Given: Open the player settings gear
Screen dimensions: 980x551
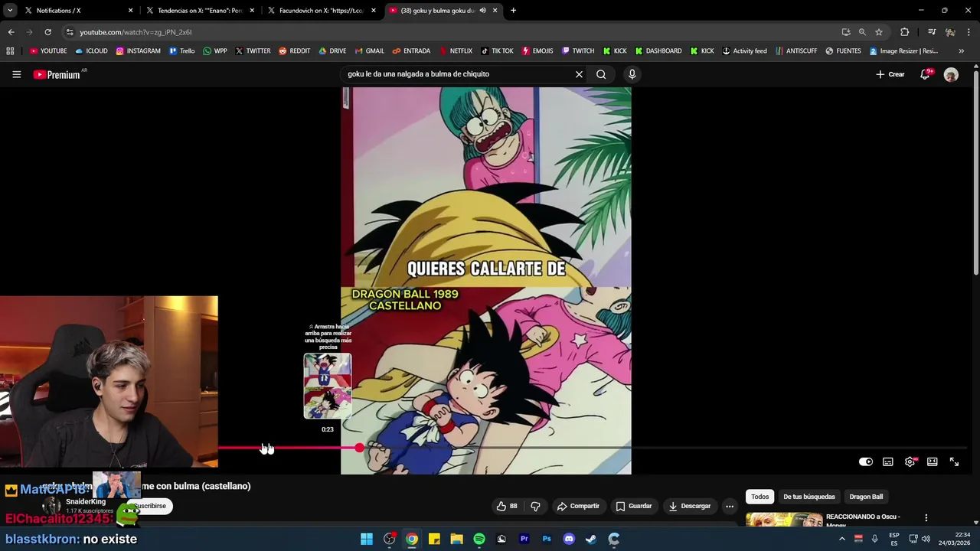Looking at the screenshot, I should tap(910, 461).
